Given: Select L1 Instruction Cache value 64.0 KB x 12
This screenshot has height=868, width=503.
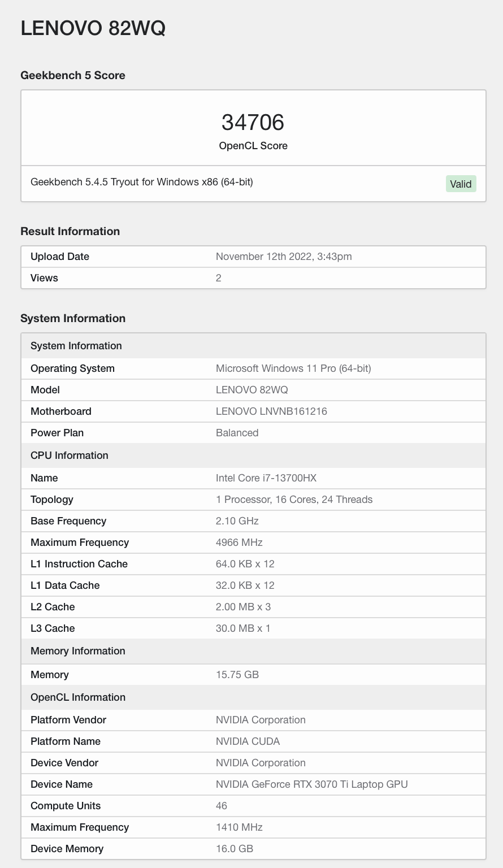Looking at the screenshot, I should coord(245,564).
